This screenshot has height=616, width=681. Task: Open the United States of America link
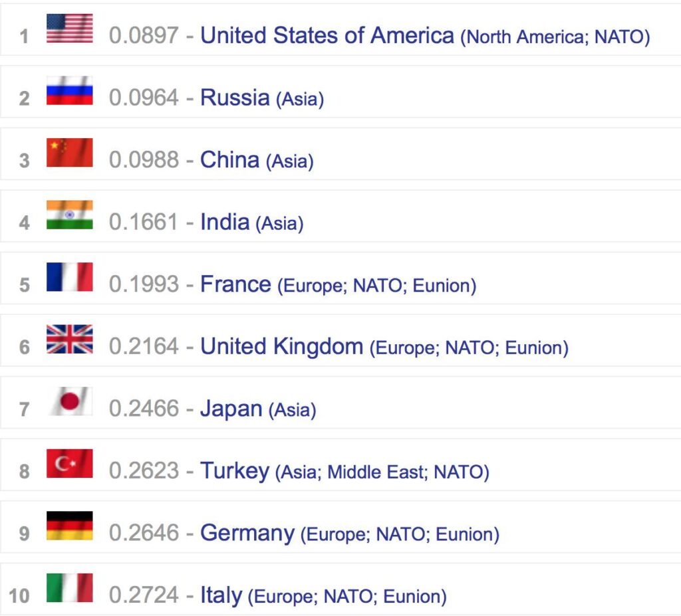327,35
